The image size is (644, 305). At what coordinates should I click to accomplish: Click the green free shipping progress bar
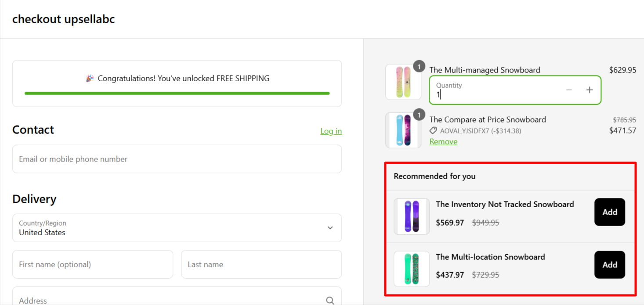coord(177,93)
